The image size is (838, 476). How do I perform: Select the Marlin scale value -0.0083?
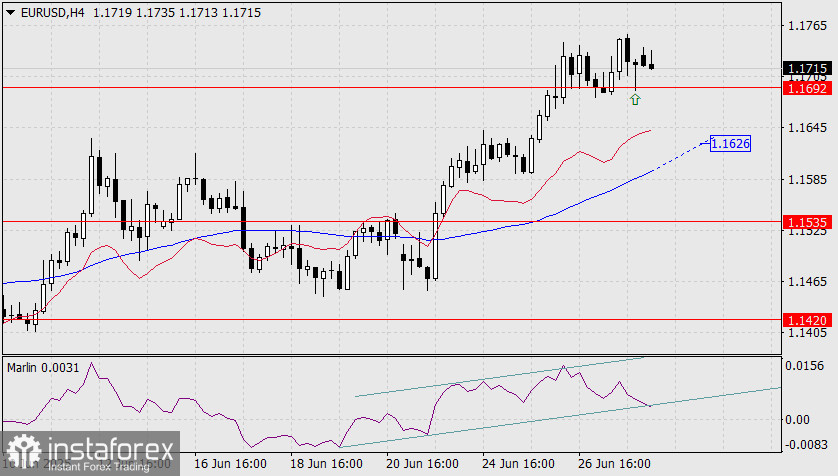[x=805, y=444]
